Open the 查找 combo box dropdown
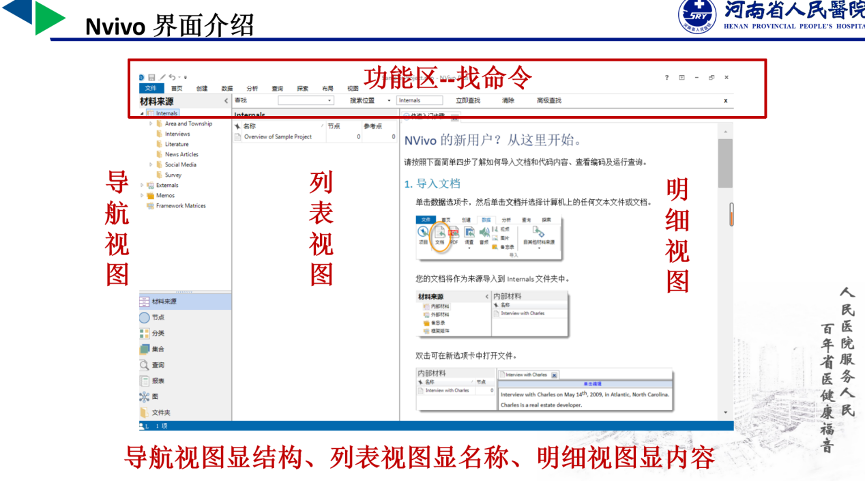 330,101
